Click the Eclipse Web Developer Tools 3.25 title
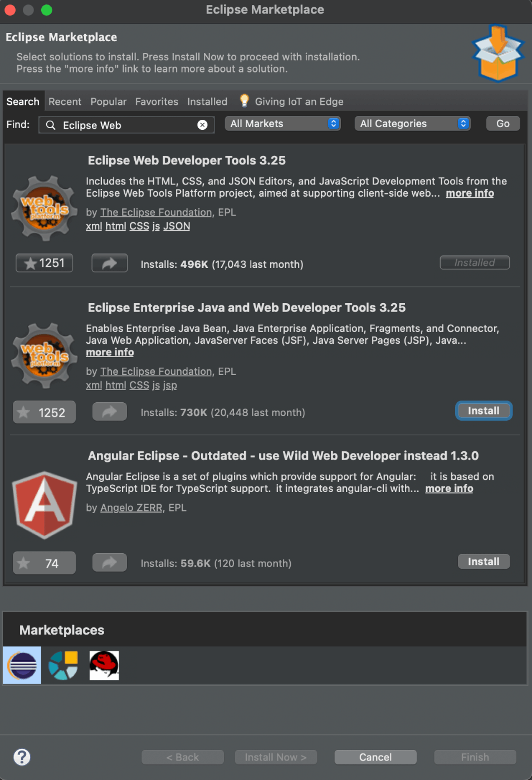Viewport: 532px width, 780px height. [187, 160]
